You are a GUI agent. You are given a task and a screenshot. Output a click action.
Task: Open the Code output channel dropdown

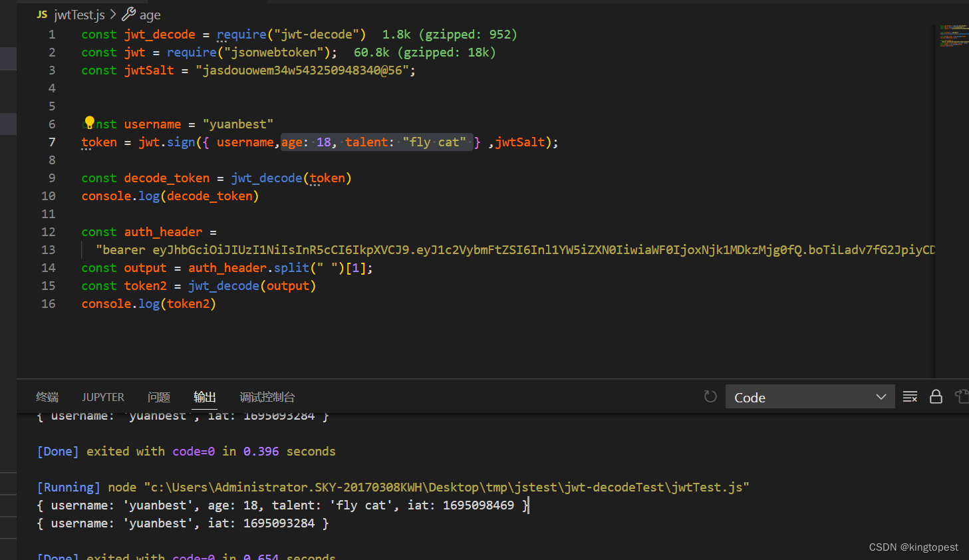point(809,397)
